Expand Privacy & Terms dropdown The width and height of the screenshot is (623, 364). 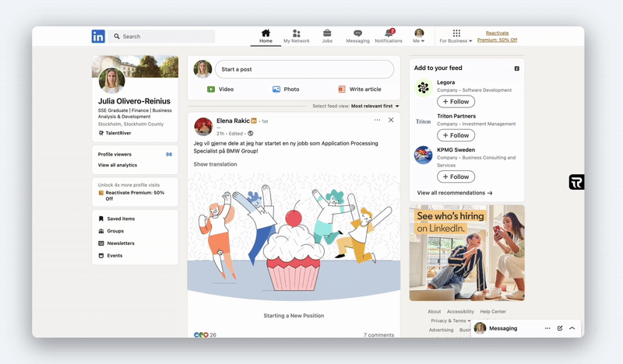(x=451, y=320)
